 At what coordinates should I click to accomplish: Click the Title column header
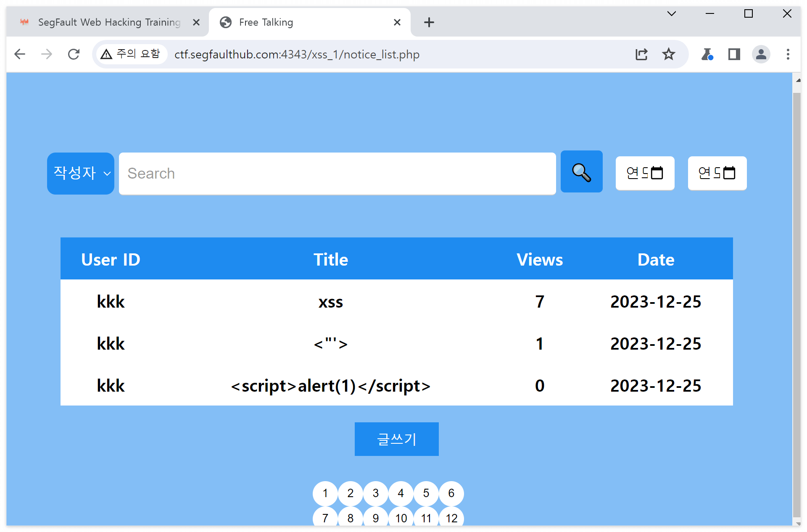(331, 259)
